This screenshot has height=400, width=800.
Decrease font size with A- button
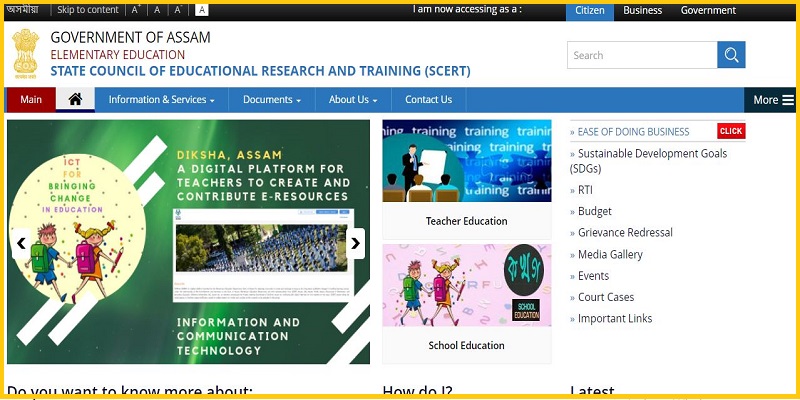178,10
